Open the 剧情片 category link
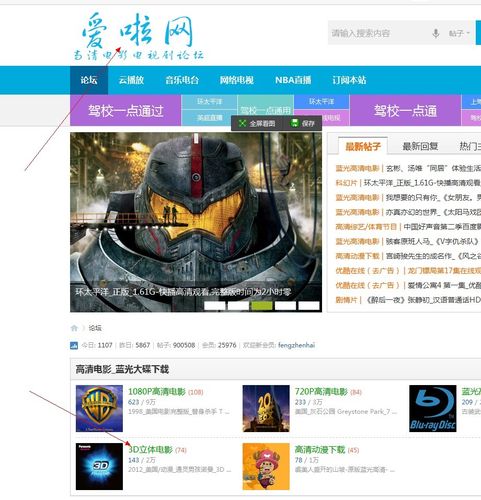The height and width of the screenshot is (500, 481). pyautogui.click(x=346, y=300)
